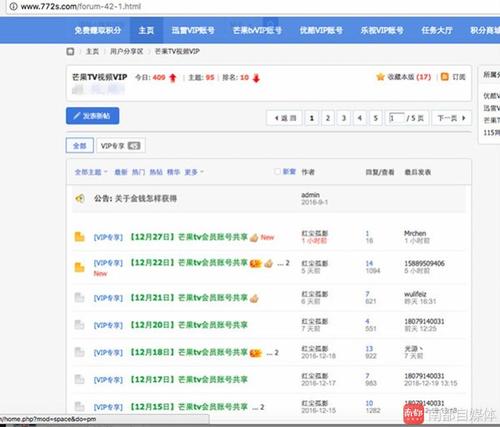Open 芒果tvVIP账号 nav item
500x427 pixels.
point(257,30)
